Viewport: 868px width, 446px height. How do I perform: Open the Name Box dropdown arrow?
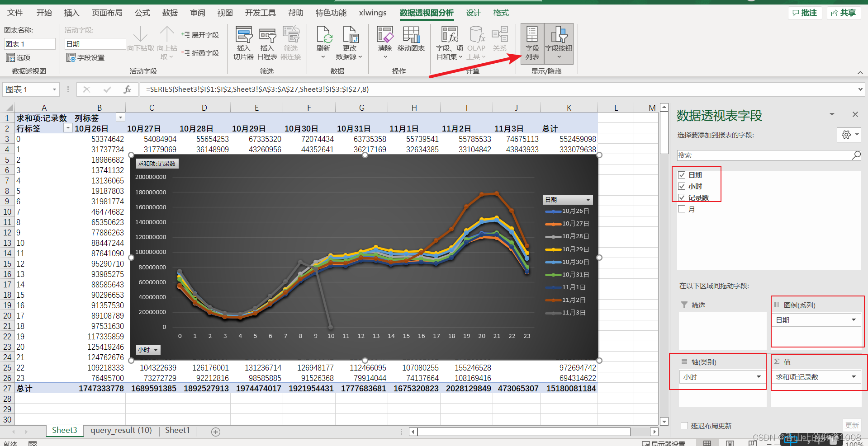tap(54, 89)
